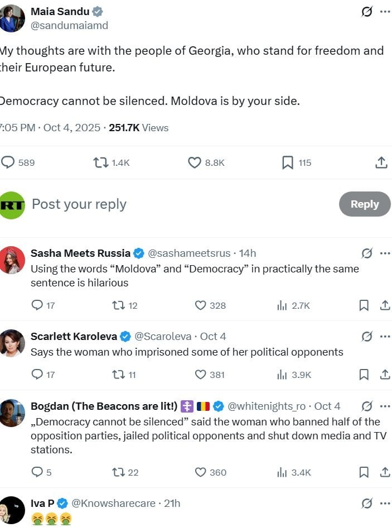Bookmark Maia Sandu's main post
Viewport: 392px width, 532px height.
click(x=288, y=162)
